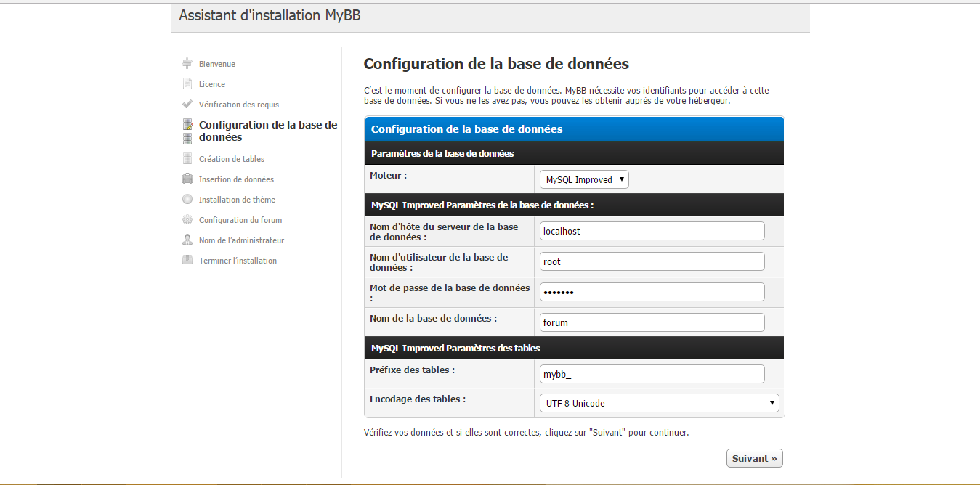Image resolution: width=980 pixels, height=485 pixels.
Task: Focus the database username field containing root
Action: click(x=652, y=261)
